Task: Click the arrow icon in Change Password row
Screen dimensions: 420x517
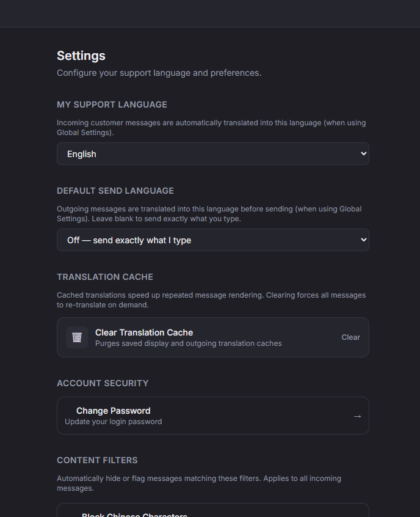Action: (x=357, y=416)
